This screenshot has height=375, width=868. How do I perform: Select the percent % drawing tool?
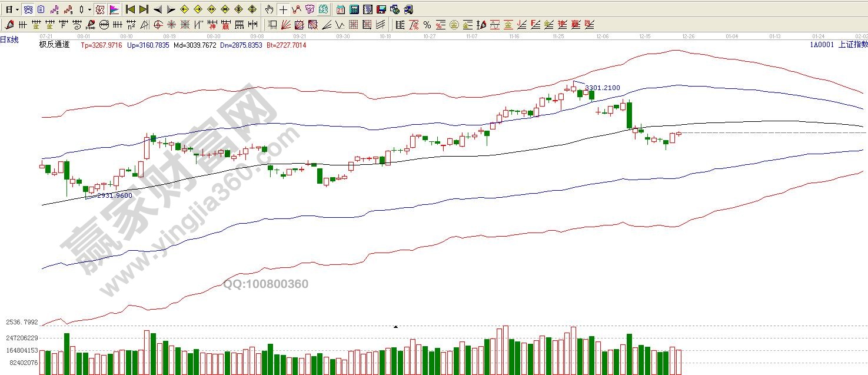click(427, 25)
